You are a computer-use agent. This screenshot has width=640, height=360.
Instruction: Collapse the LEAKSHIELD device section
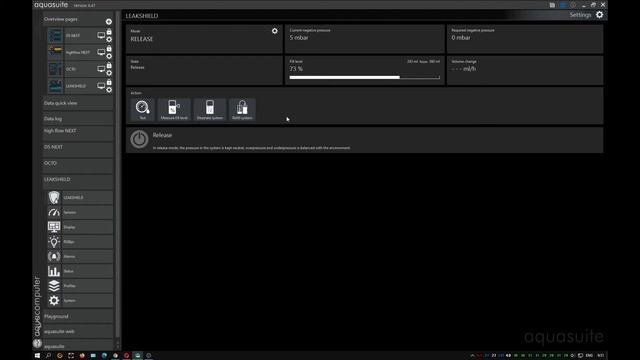pyautogui.click(x=78, y=181)
